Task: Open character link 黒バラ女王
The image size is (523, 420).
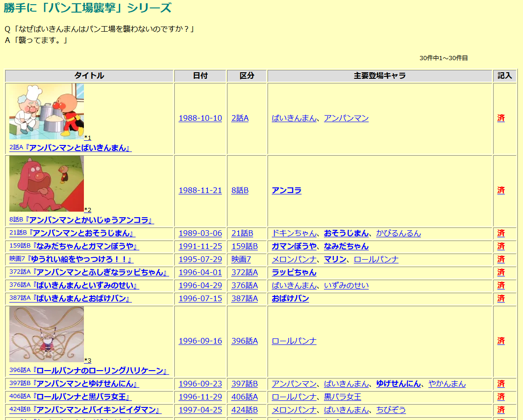Action: [x=342, y=397]
